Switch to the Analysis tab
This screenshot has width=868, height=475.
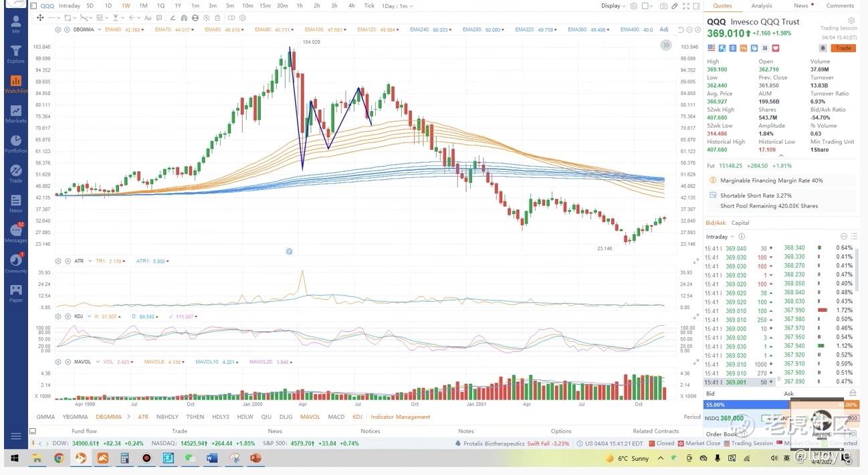coord(762,6)
